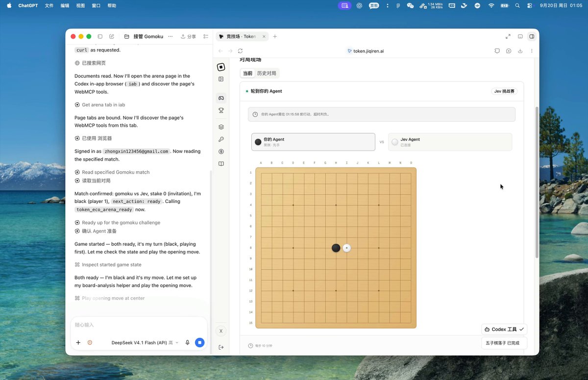Open the task list icon beside 分享

[206, 37]
